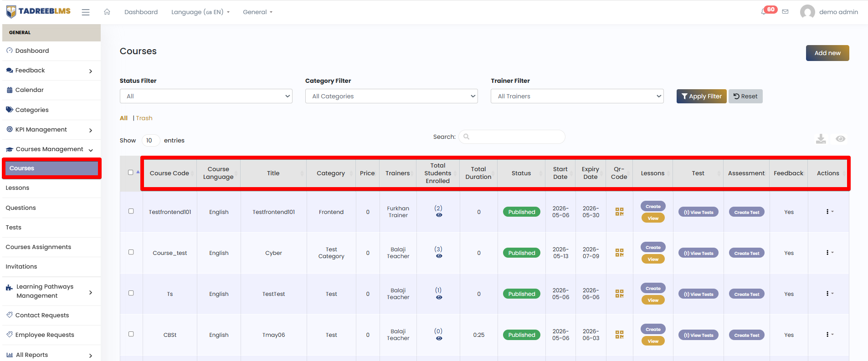Screen dimensions: 868x361
Task: Tick the checkbox for Testfrontend101 row
Action: tap(131, 211)
